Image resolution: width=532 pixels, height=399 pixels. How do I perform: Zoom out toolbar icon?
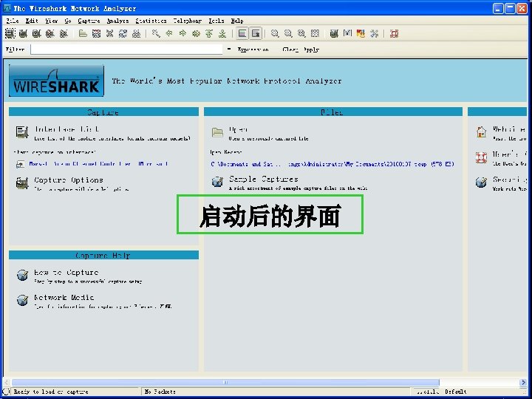click(288, 33)
